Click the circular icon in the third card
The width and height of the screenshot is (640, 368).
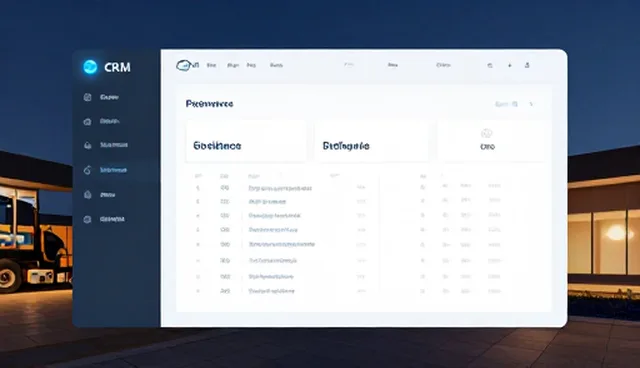pyautogui.click(x=487, y=133)
